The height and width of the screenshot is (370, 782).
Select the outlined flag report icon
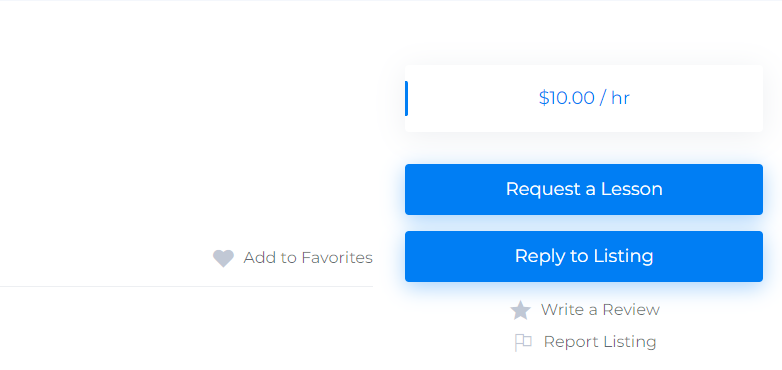tap(523, 343)
